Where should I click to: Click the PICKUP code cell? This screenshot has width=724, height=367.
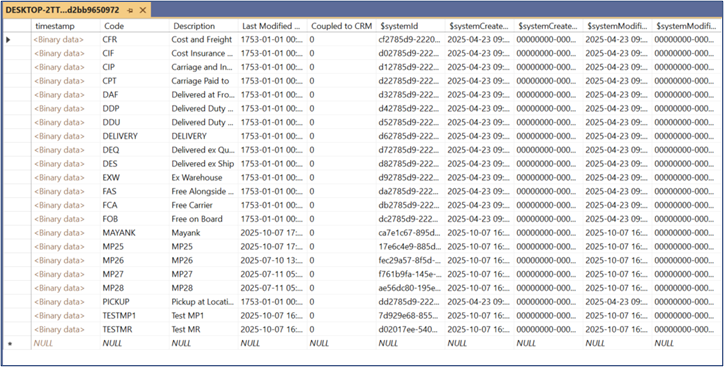pyautogui.click(x=135, y=302)
